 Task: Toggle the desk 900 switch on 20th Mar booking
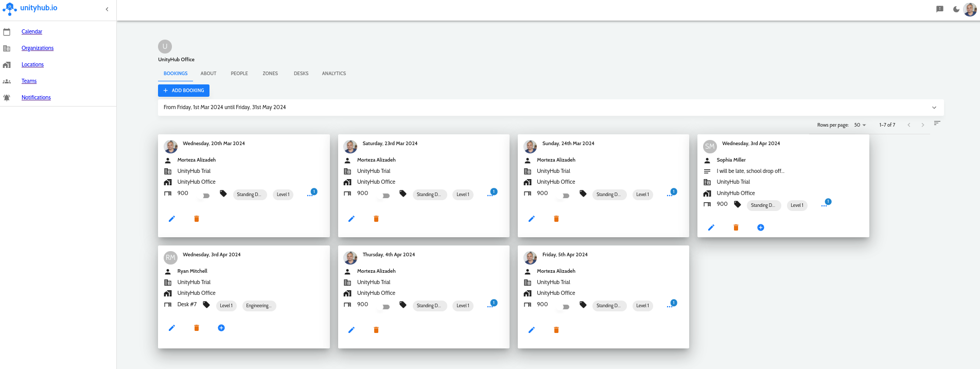click(x=203, y=196)
